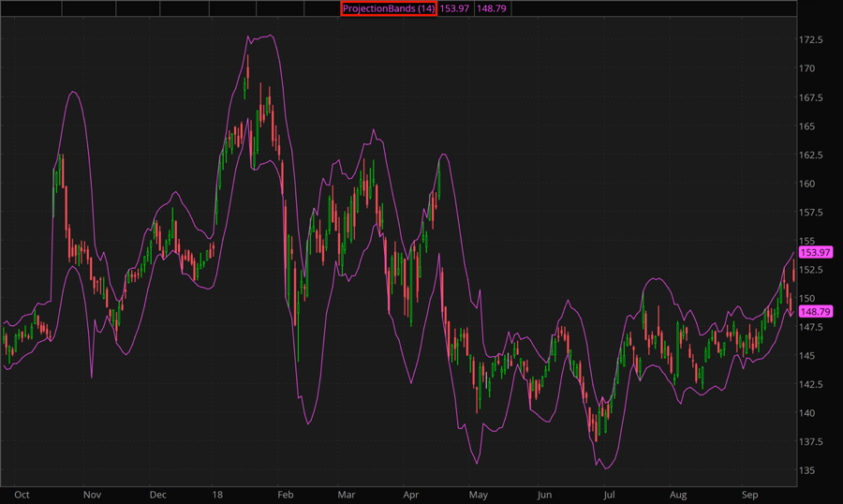This screenshot has width=843, height=504.
Task: Click the Aug label on the time axis
Action: [678, 494]
